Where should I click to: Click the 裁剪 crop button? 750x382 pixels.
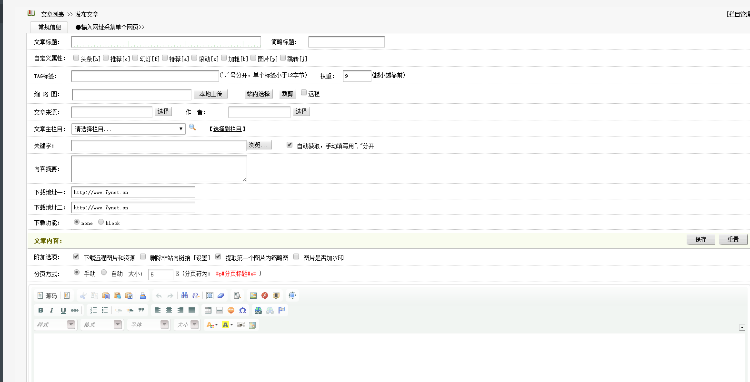coord(287,94)
